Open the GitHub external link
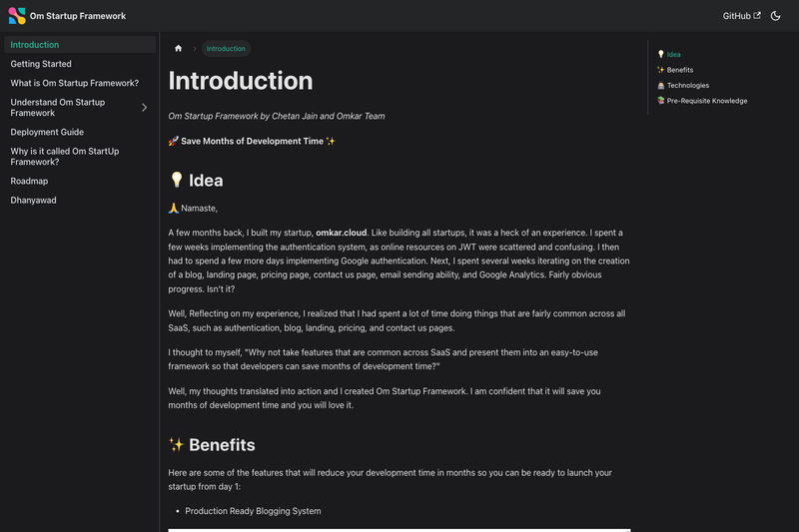The image size is (799, 532). click(741, 16)
